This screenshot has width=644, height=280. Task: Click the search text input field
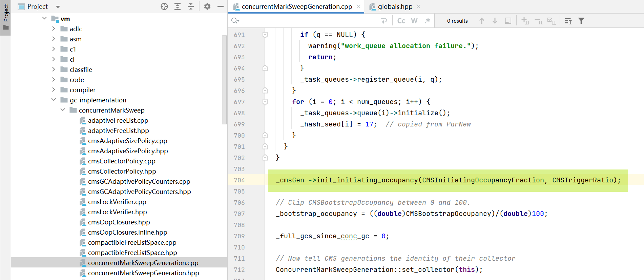pyautogui.click(x=310, y=21)
